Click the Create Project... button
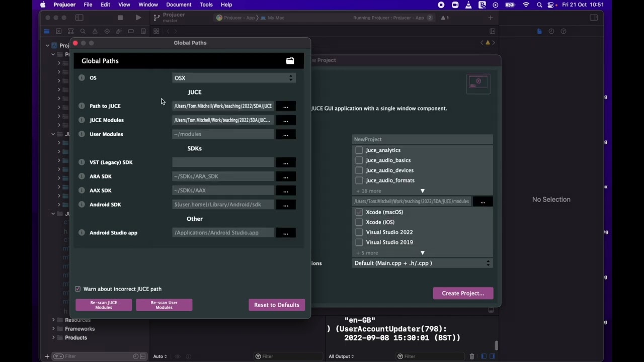The width and height of the screenshot is (644, 362). (x=463, y=293)
